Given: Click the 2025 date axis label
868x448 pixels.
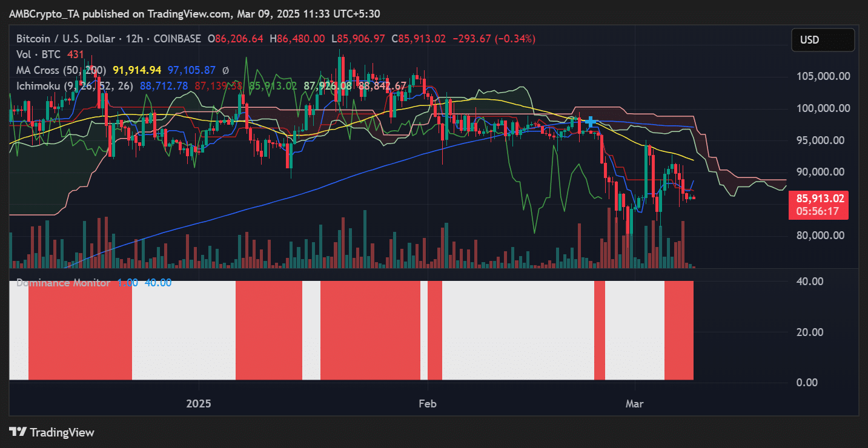Looking at the screenshot, I should coord(199,403).
